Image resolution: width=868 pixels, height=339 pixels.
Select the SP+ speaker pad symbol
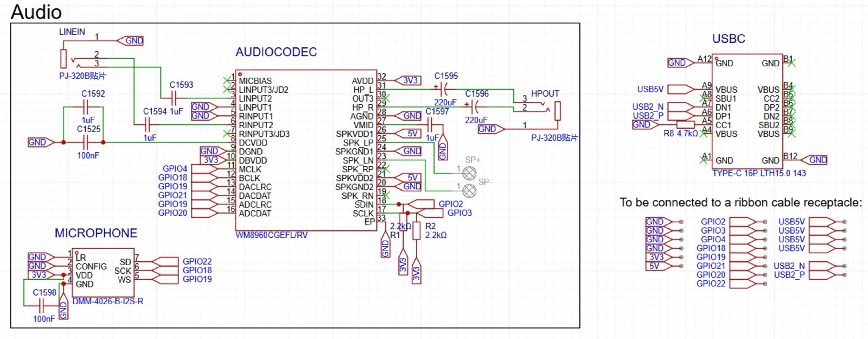469,173
